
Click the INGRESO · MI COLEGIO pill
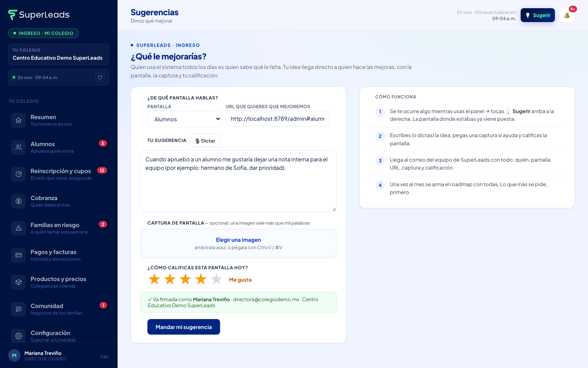pos(44,33)
